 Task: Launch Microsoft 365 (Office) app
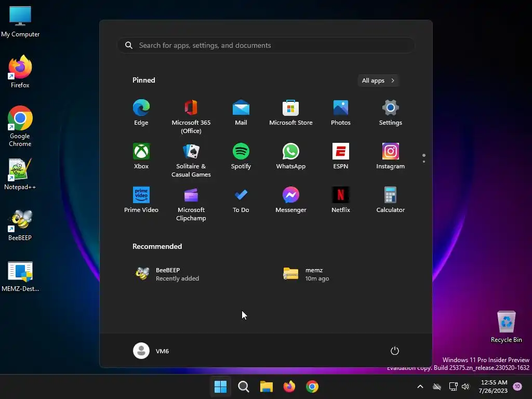click(191, 117)
